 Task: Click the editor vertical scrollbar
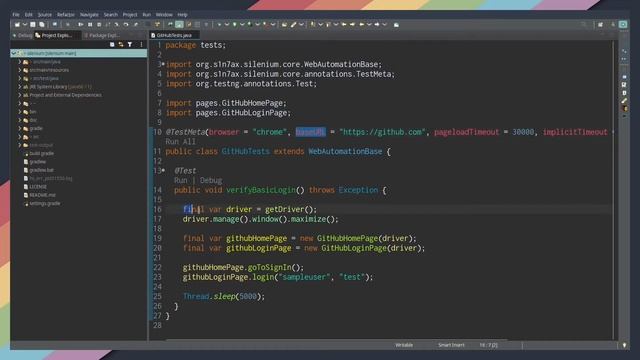613,190
